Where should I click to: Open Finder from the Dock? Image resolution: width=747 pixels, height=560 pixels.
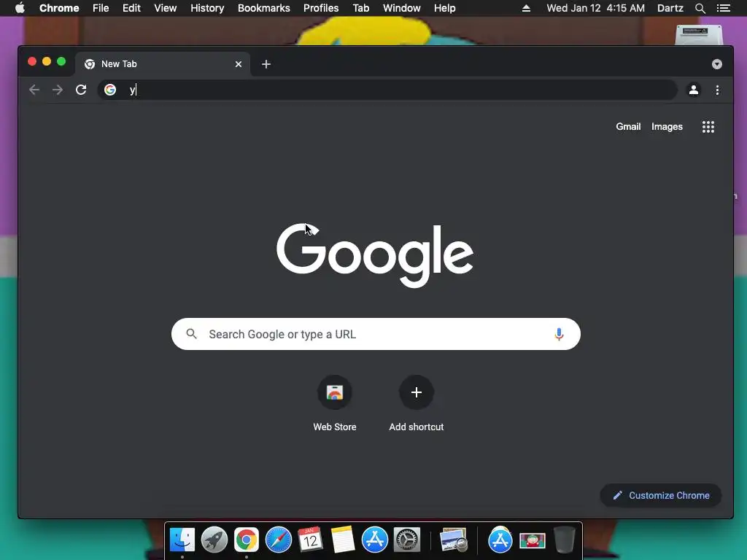point(182,540)
